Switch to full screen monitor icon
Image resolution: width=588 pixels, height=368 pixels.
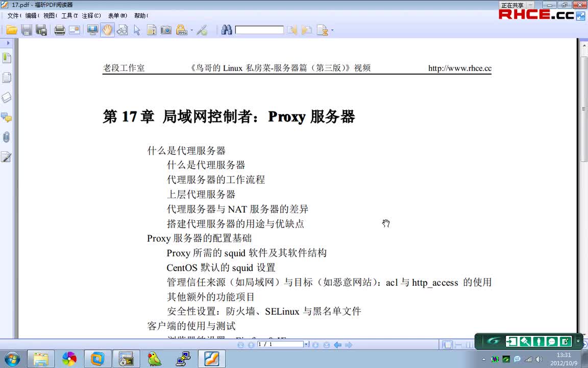92,30
